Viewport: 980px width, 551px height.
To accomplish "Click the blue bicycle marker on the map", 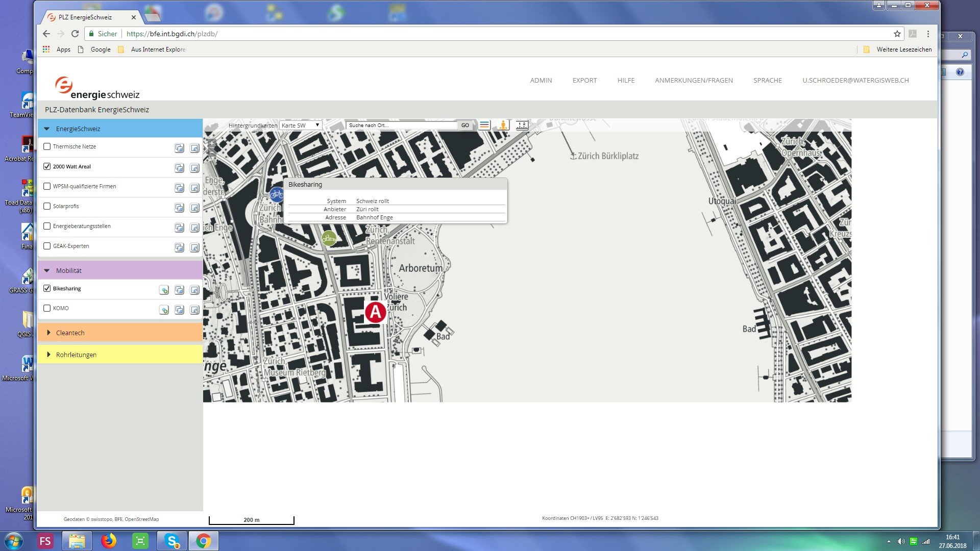I will (x=276, y=194).
